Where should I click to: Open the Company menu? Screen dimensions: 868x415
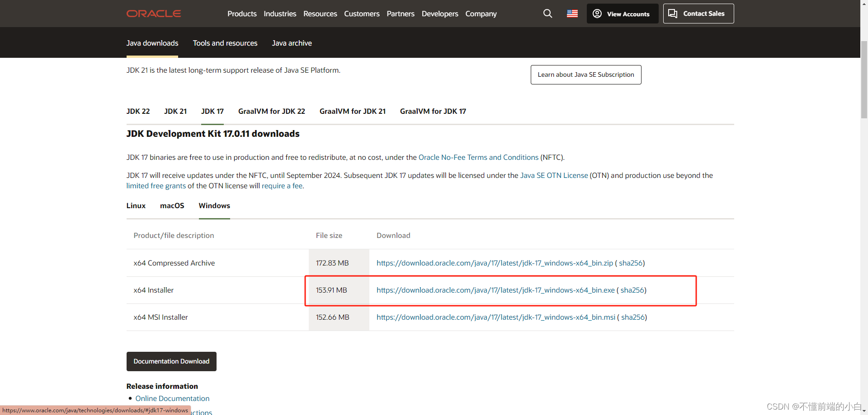(481, 14)
